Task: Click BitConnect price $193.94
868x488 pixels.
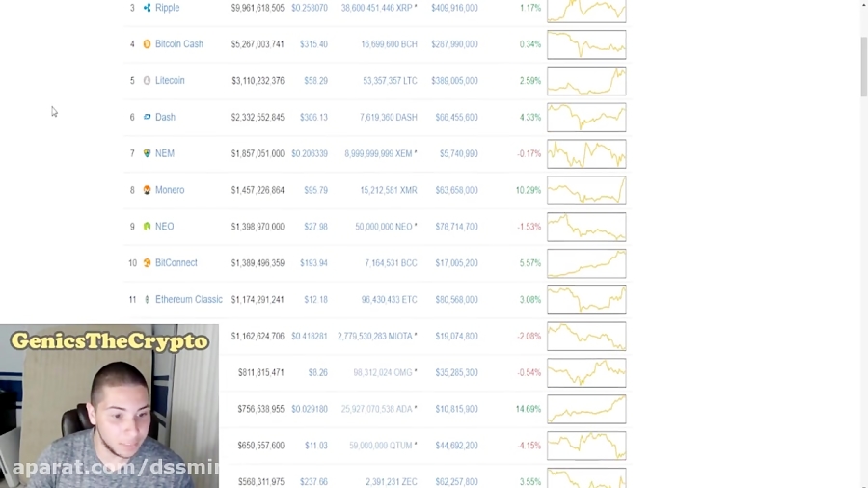Action: [313, 264]
